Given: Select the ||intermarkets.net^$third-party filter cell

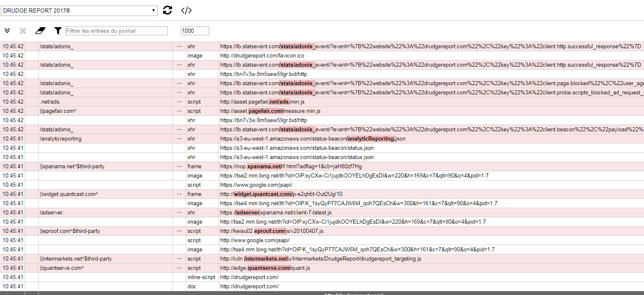Looking at the screenshot, I should pos(76,258).
